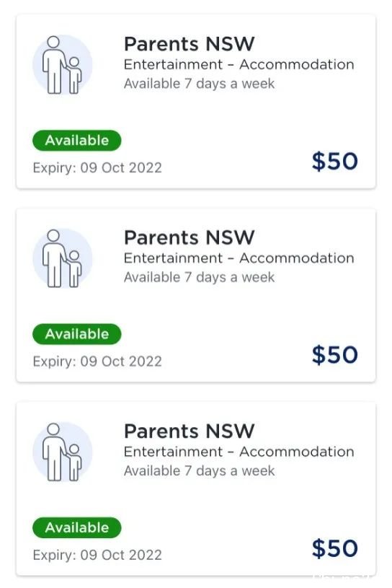Tap Entertainment - Accommodation text in first card
This screenshot has height=588, width=392.
click(x=239, y=64)
